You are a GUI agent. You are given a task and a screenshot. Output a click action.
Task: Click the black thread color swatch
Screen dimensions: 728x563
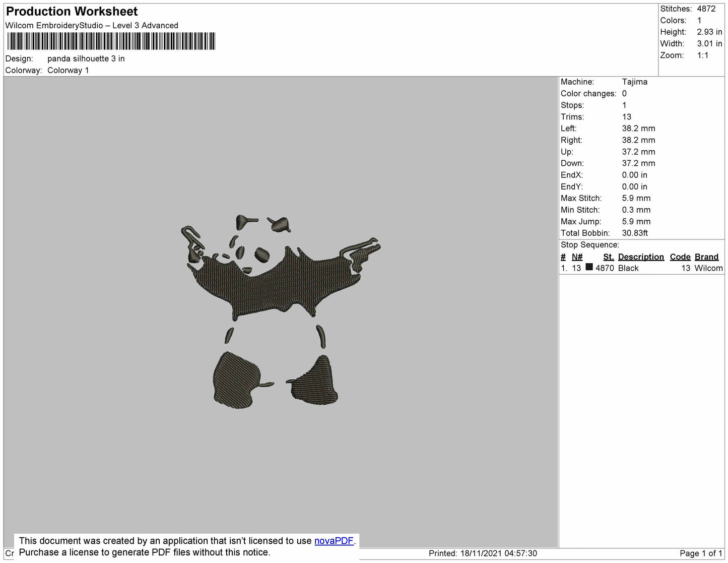pyautogui.click(x=589, y=268)
